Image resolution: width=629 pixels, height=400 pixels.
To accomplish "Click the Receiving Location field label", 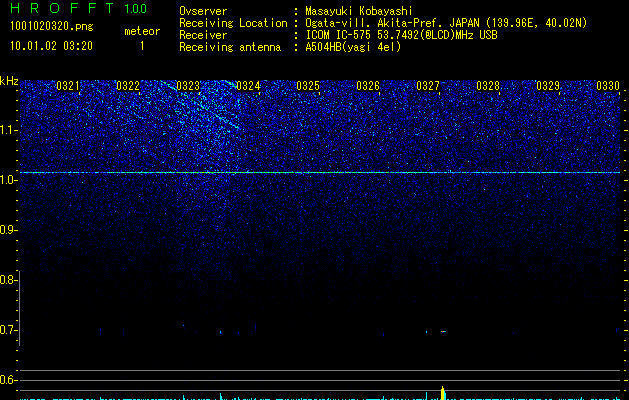I will pyautogui.click(x=233, y=23).
